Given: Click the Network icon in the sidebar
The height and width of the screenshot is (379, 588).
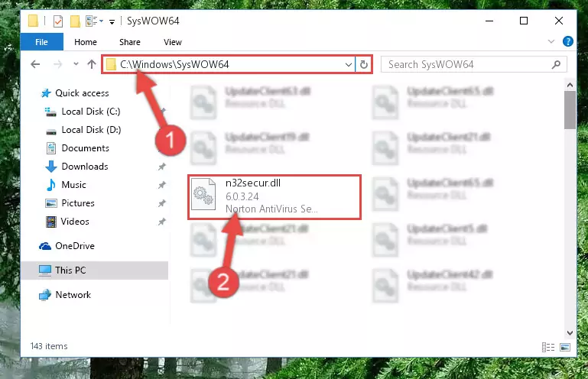Looking at the screenshot, I should 45,295.
